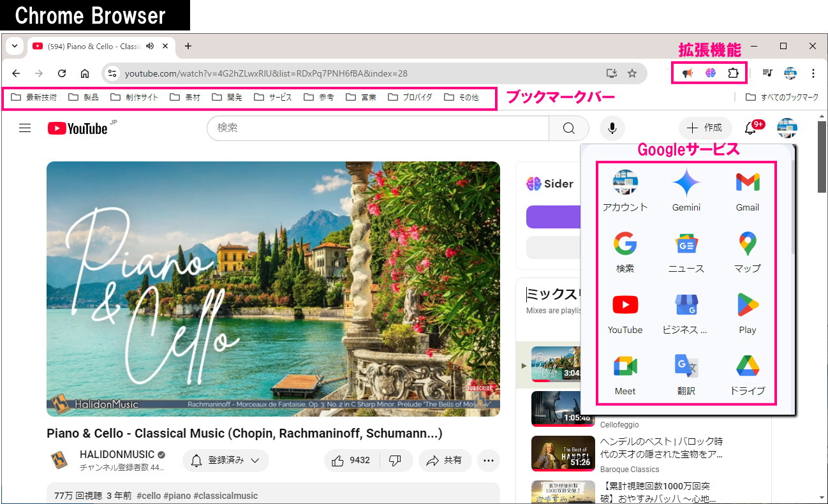Open YouTube account avatar menu
The image size is (828, 504).
point(787,128)
